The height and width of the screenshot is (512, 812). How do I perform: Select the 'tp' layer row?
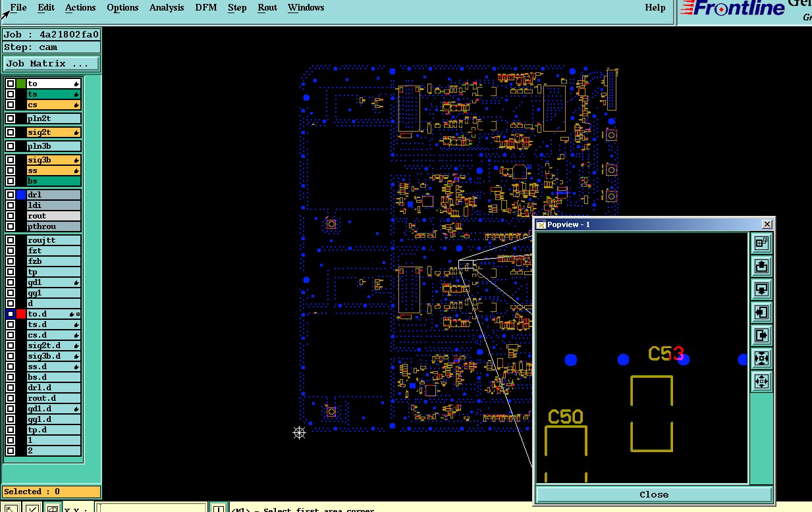54,272
